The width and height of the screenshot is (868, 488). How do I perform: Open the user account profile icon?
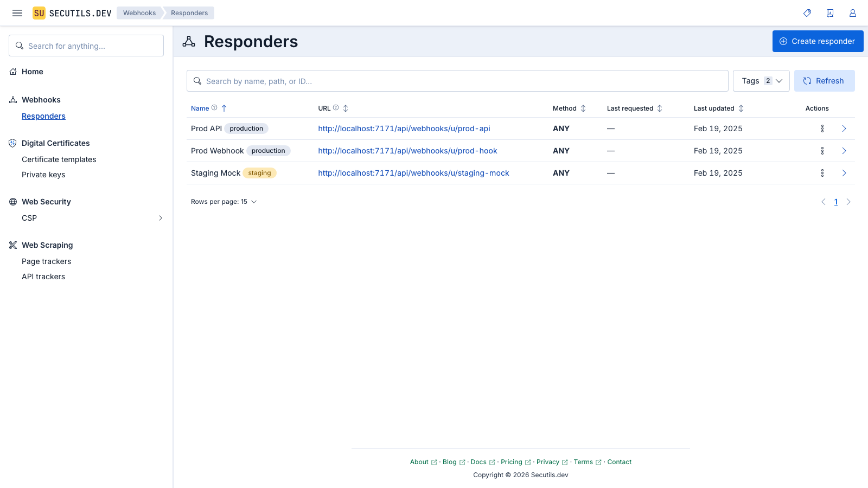click(853, 13)
